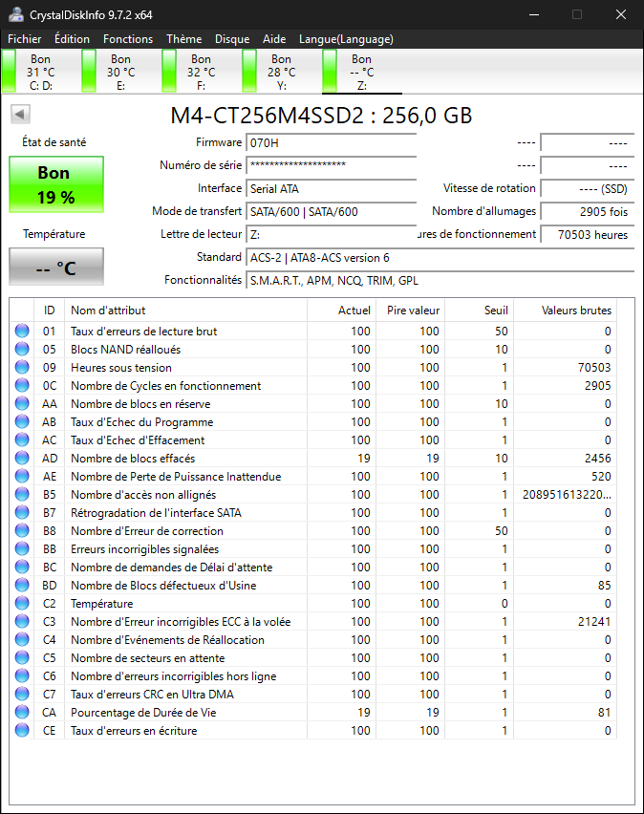Open the Aide menu
Image resolution: width=644 pixels, height=814 pixels.
(274, 39)
